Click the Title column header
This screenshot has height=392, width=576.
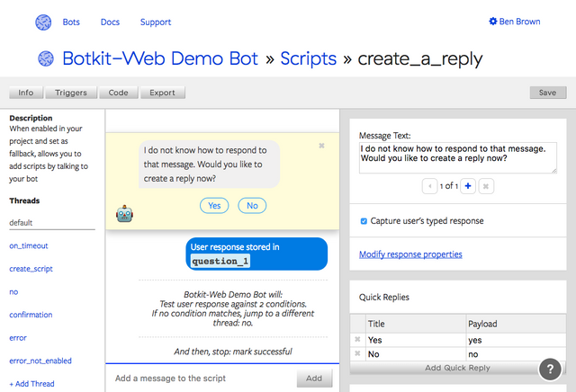pyautogui.click(x=416, y=324)
